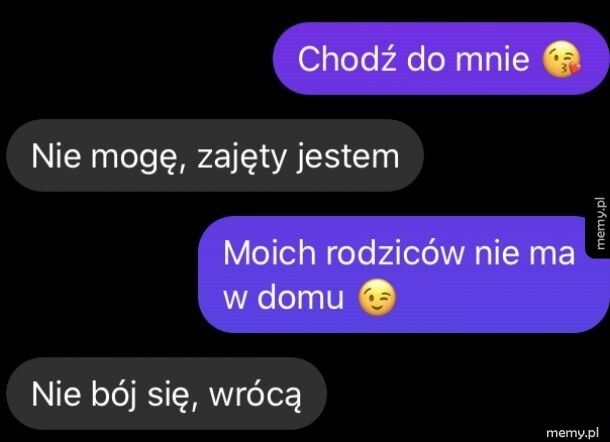Click the words "w domu"
This screenshot has width=610, height=442.
284,298
